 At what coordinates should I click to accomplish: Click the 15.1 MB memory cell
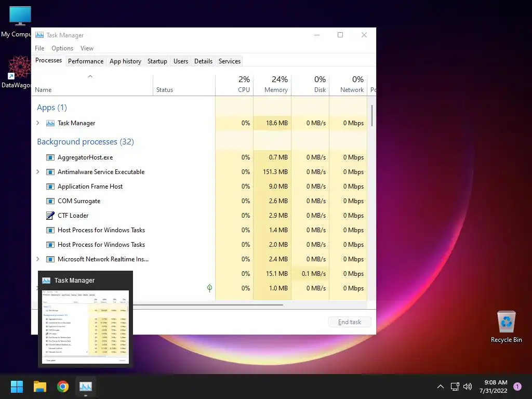[272, 273]
